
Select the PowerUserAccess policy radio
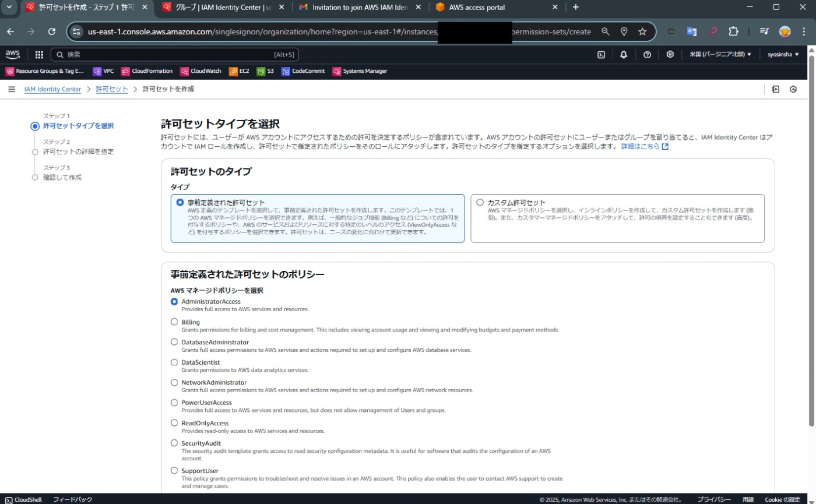pos(174,403)
